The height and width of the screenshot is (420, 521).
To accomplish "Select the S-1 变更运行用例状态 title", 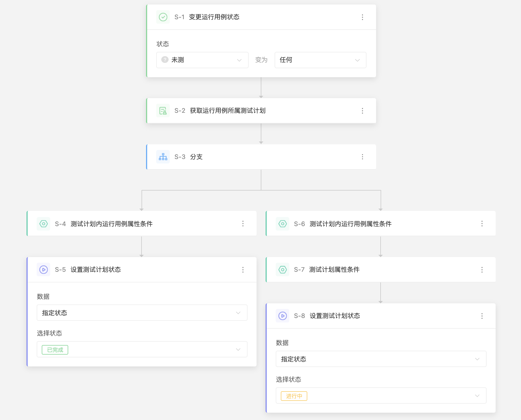I will [214, 17].
